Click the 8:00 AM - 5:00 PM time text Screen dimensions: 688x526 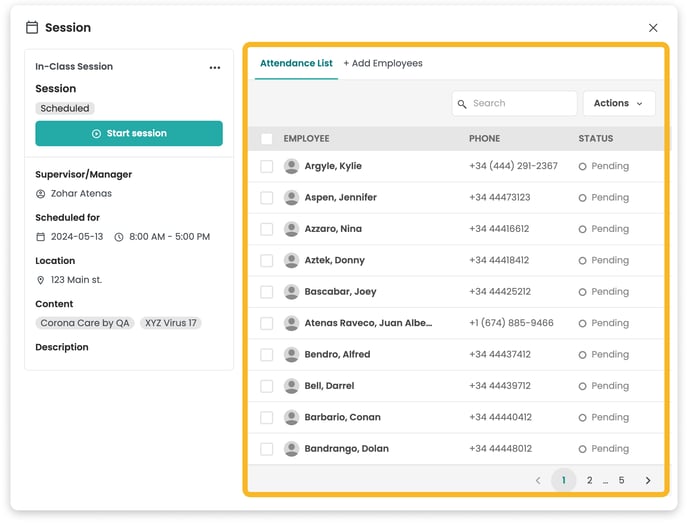point(169,237)
